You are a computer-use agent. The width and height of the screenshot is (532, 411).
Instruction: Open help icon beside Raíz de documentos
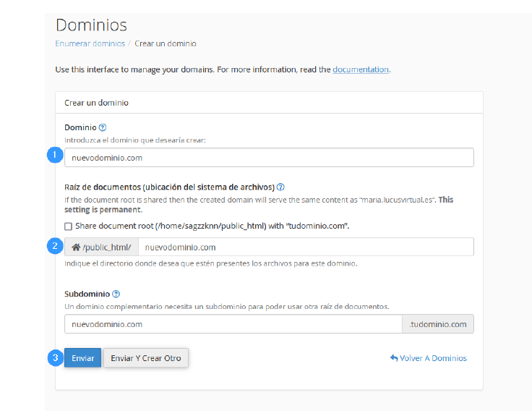coord(280,187)
